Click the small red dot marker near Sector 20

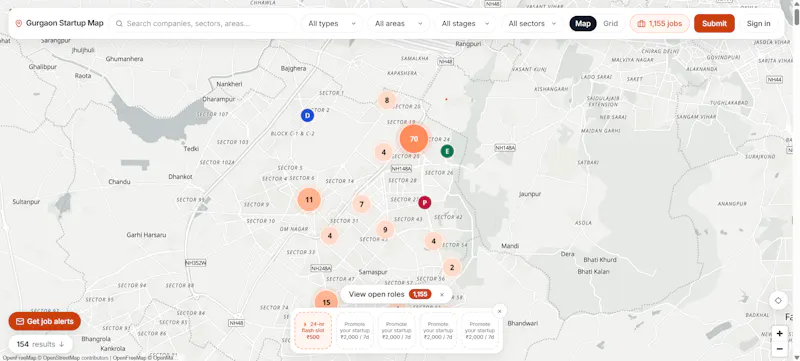tap(446, 99)
